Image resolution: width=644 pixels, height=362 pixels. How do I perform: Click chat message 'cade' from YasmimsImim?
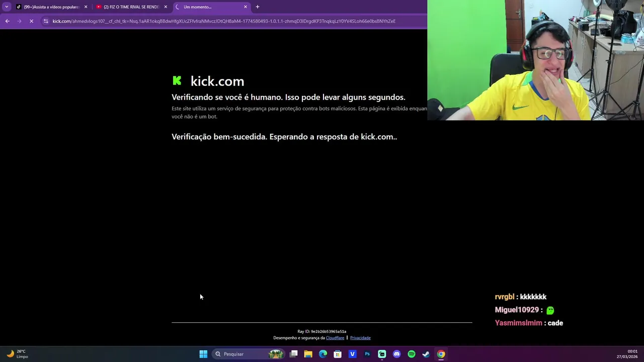529,323
